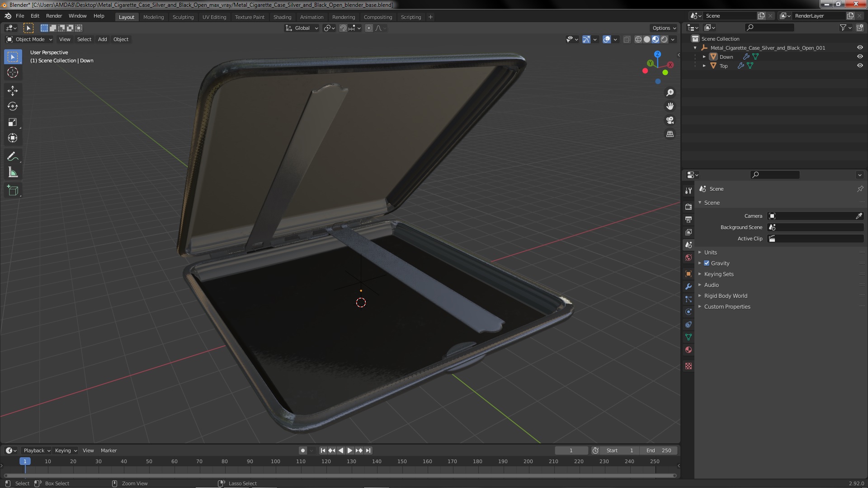Select the Annotate tool icon
The width and height of the screenshot is (868, 488).
click(x=13, y=156)
